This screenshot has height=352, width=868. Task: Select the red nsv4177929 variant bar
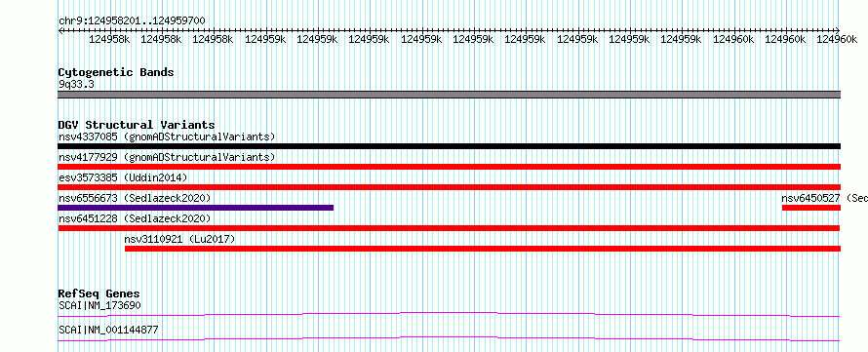(x=449, y=167)
